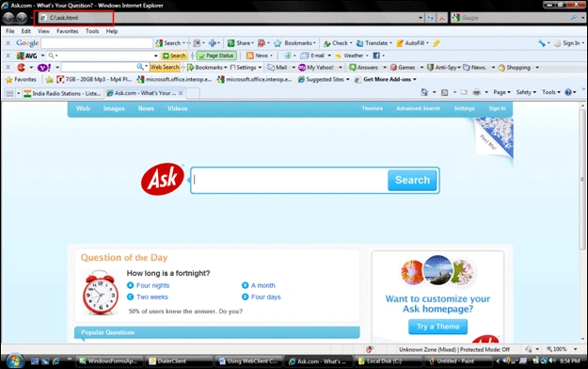Click Google toolbar Search button
Screen dimensions: 588x369
(170, 43)
